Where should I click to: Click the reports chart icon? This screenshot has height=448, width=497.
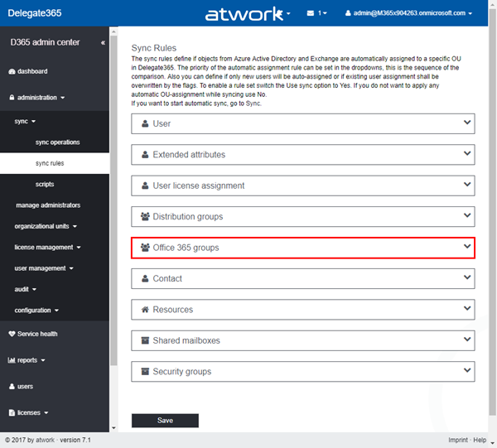12,360
